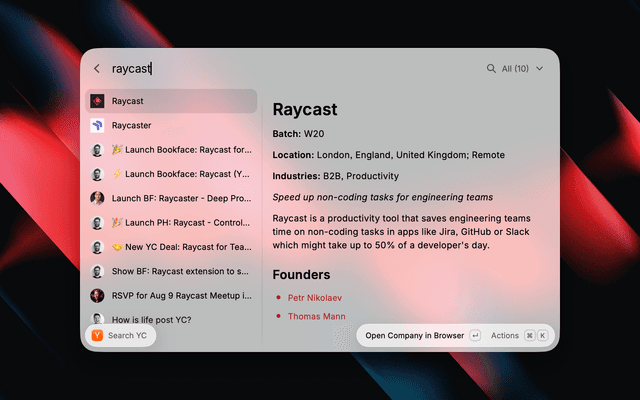This screenshot has height=400, width=640.
Task: Open the Actions menu
Action: pos(504,336)
